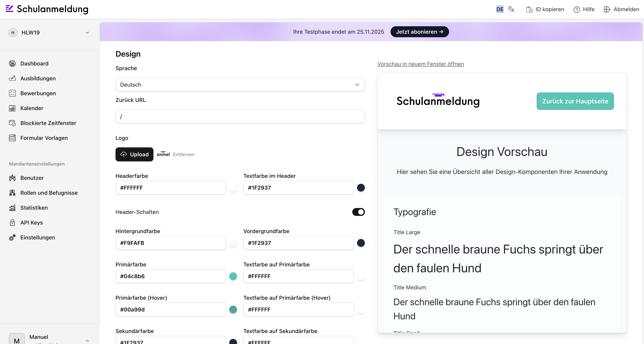Open the Sprache dropdown showing Deutsch
Viewport: 644px width, 344px height.
pos(240,85)
